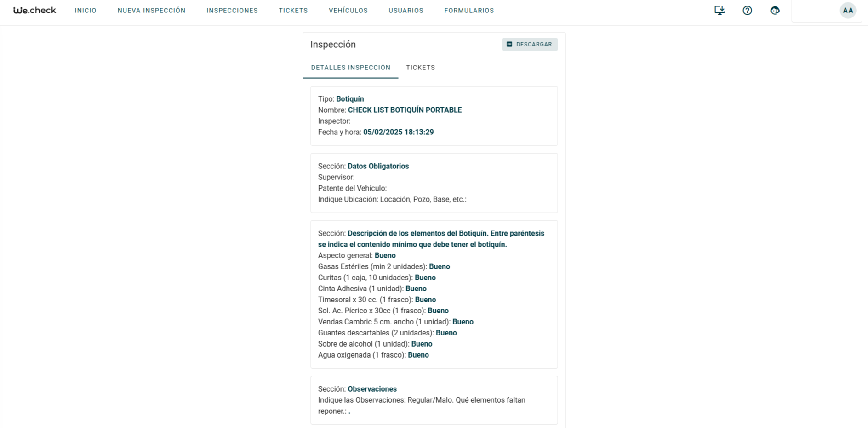Open NUEVA INSPECCIÓN from the top menu
Screen dimensions: 868x428
[151, 11]
